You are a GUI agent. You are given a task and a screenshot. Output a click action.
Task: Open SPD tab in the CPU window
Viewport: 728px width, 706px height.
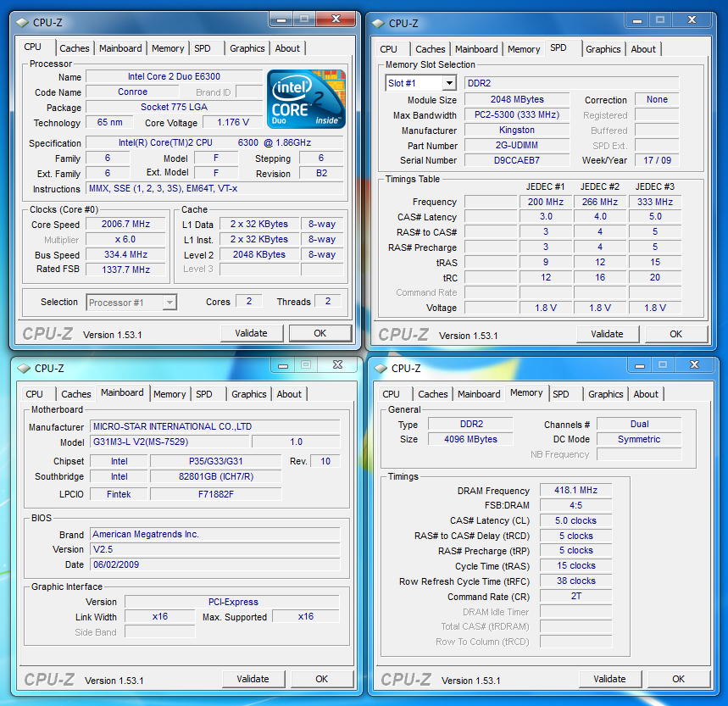tap(203, 48)
